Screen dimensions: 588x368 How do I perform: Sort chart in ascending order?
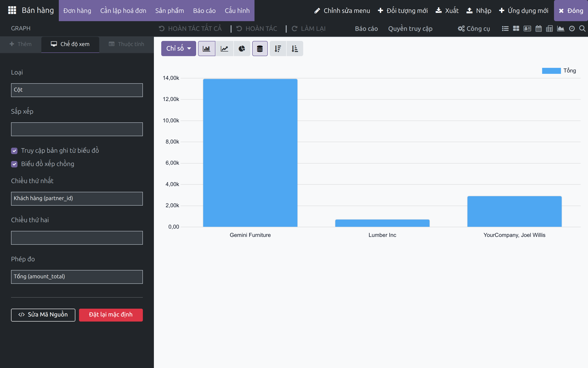click(x=295, y=49)
